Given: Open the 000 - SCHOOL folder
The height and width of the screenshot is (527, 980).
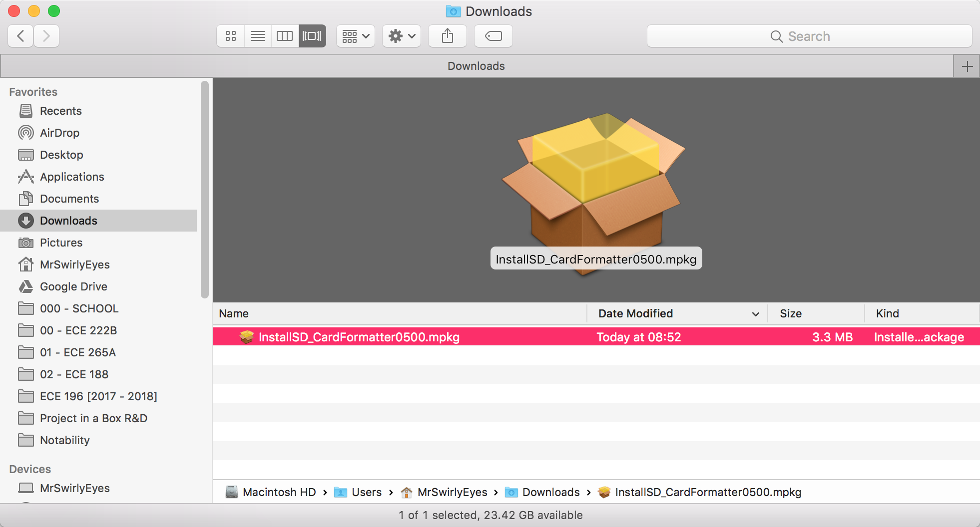Looking at the screenshot, I should 79,308.
